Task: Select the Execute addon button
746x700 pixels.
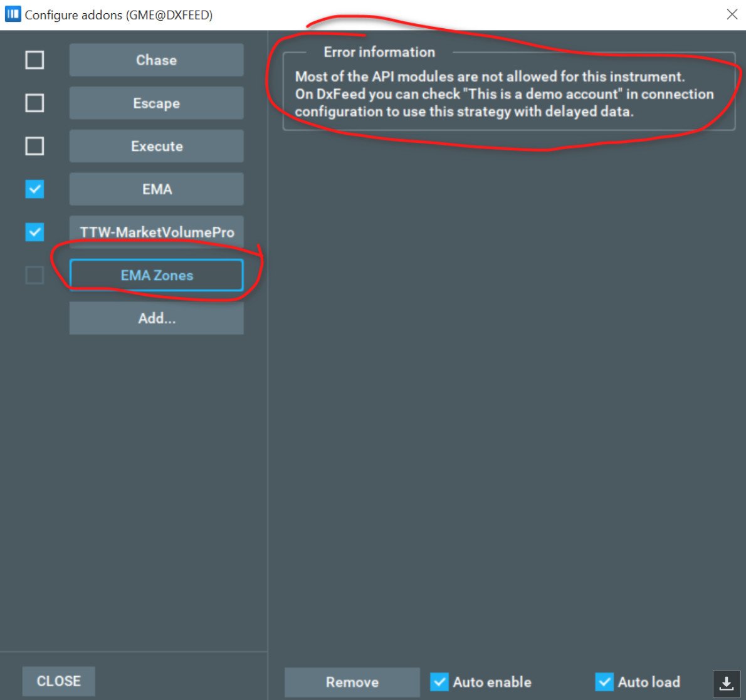Action: [x=156, y=146]
